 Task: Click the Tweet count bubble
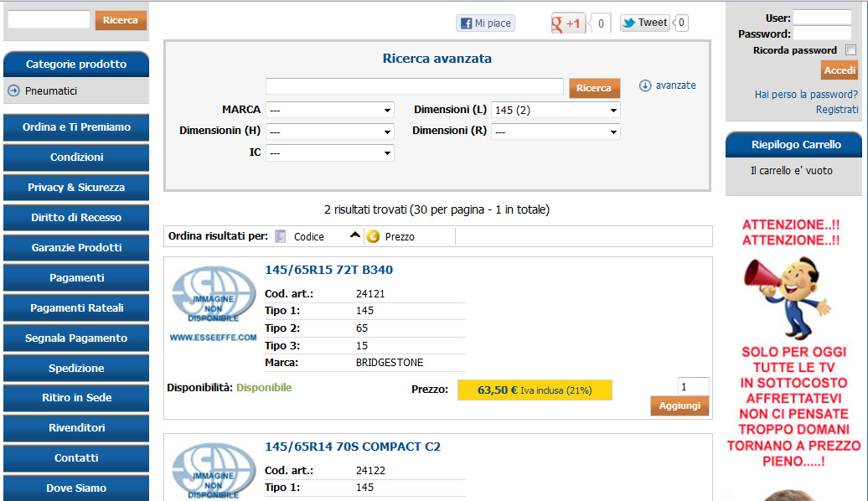[x=681, y=23]
